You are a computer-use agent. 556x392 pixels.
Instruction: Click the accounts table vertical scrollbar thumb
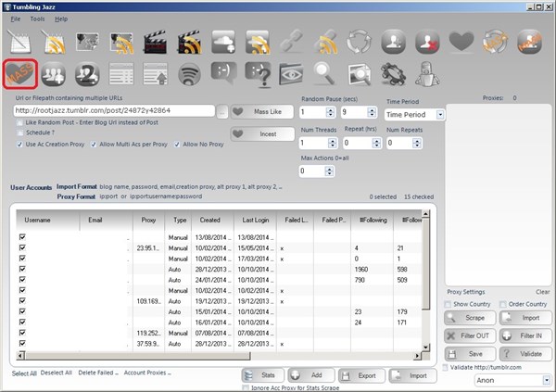click(x=426, y=263)
